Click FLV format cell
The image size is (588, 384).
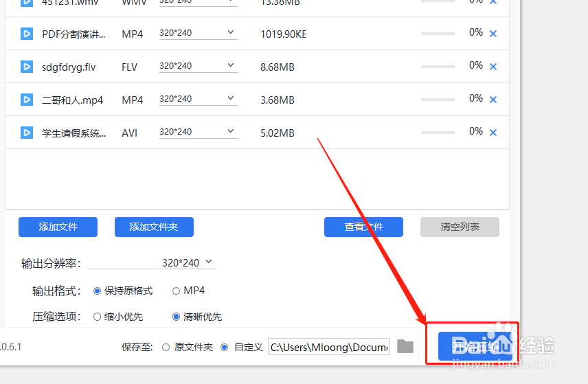[129, 67]
